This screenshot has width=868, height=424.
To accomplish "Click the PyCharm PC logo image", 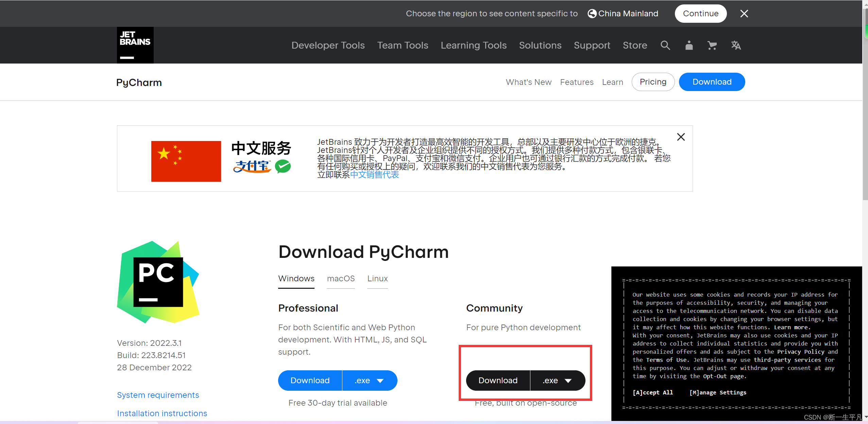I will tap(158, 282).
